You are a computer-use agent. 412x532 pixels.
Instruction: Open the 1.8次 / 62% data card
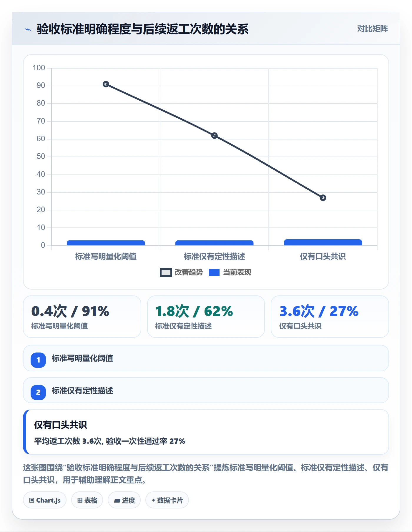tap(206, 317)
